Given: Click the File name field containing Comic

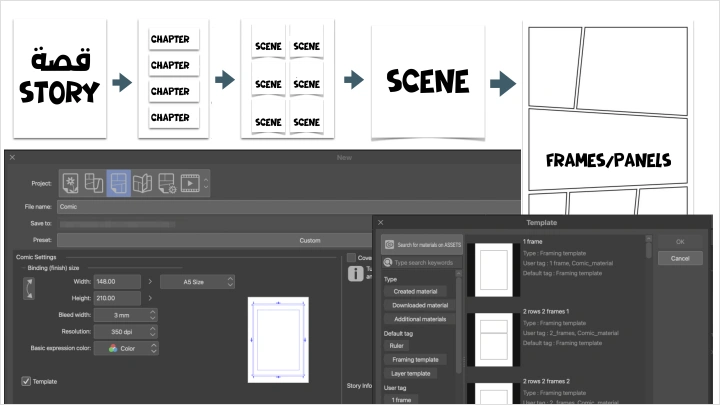Looking at the screenshot, I should (x=289, y=207).
